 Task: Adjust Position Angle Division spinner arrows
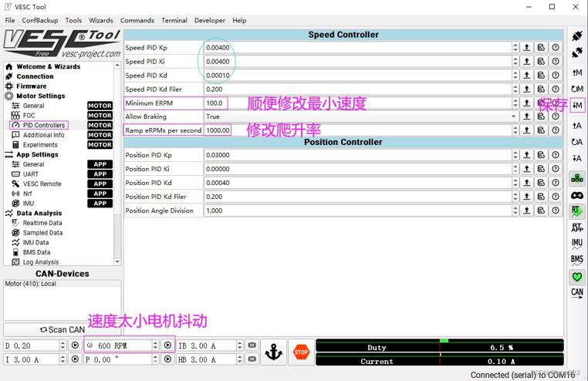[515, 211]
